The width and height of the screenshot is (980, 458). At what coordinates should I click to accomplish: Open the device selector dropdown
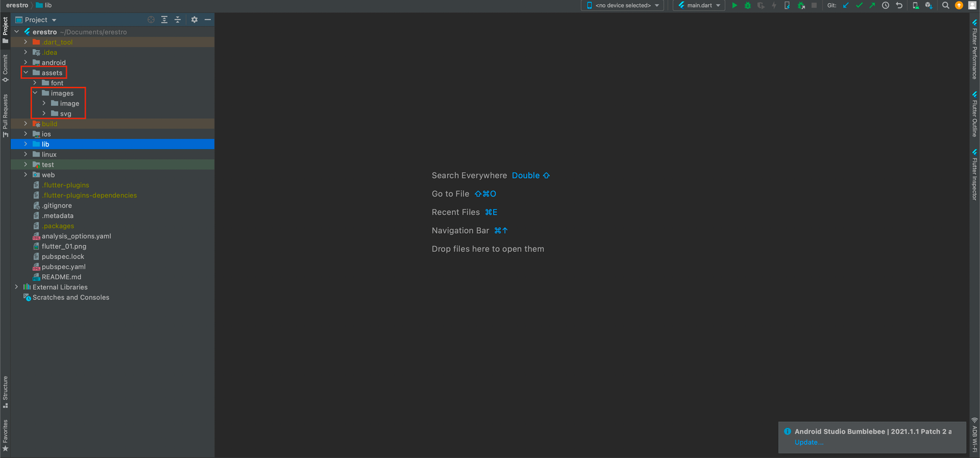click(623, 6)
